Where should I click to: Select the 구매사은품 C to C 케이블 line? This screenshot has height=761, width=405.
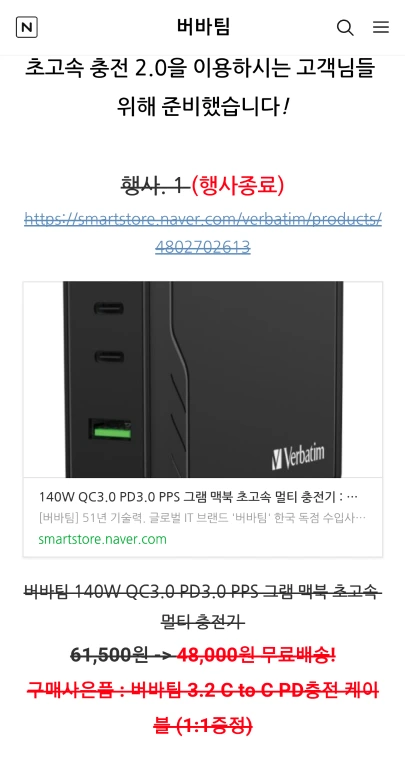tap(203, 708)
